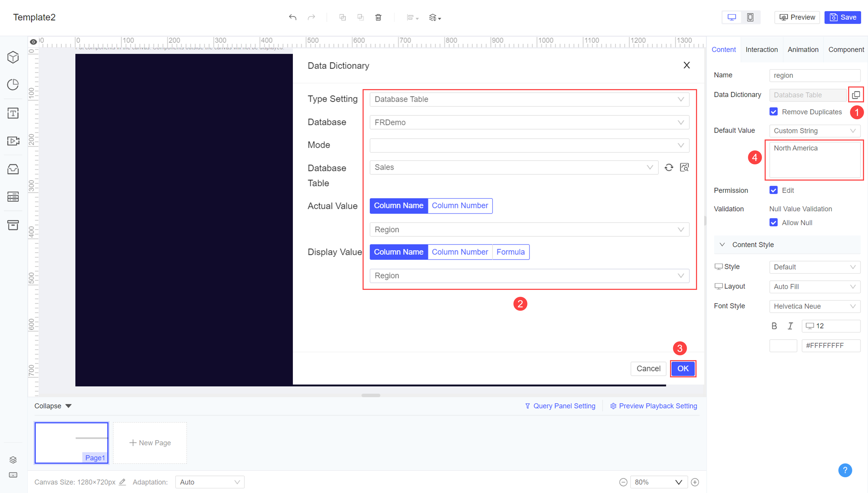
Task: Select Column Number for Actual Value
Action: click(460, 206)
